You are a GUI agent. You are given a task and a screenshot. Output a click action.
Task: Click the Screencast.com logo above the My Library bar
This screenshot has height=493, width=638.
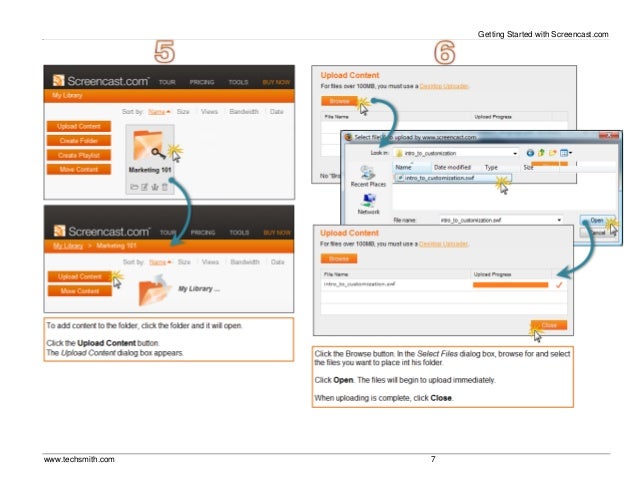coord(101,81)
